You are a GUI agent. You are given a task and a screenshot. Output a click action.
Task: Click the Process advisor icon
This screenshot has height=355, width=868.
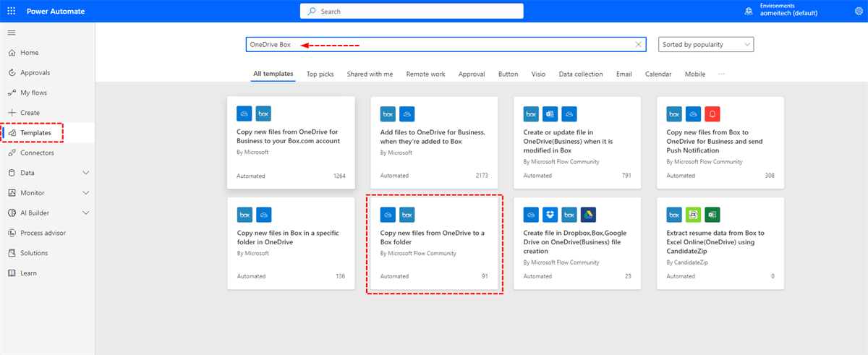click(x=12, y=233)
